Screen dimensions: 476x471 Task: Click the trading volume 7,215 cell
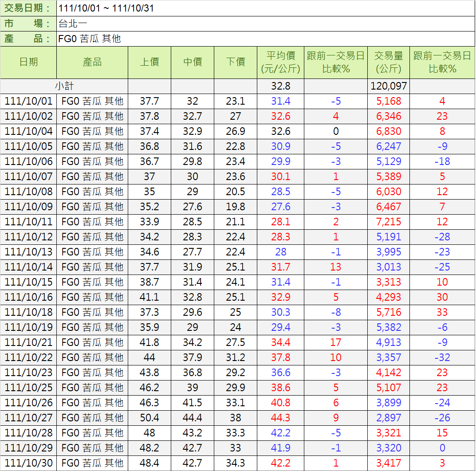389,222
